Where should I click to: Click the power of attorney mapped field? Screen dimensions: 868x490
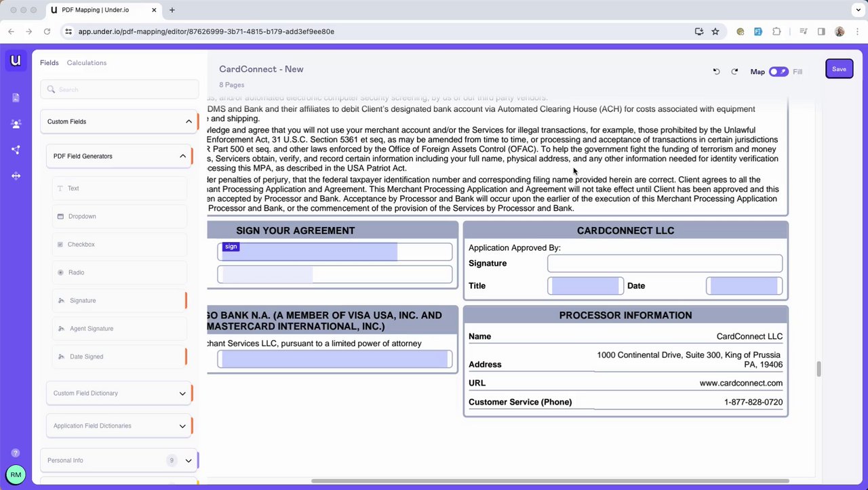[335, 359]
